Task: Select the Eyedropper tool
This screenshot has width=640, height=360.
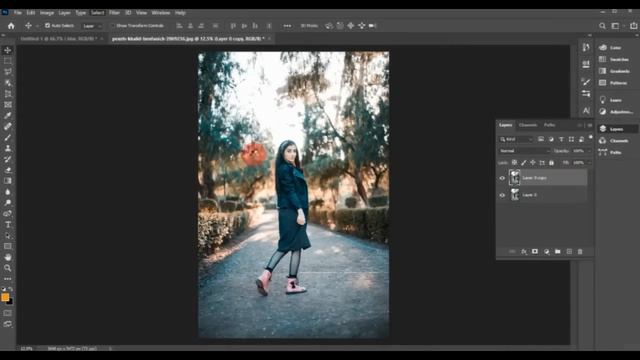Action: (x=8, y=116)
